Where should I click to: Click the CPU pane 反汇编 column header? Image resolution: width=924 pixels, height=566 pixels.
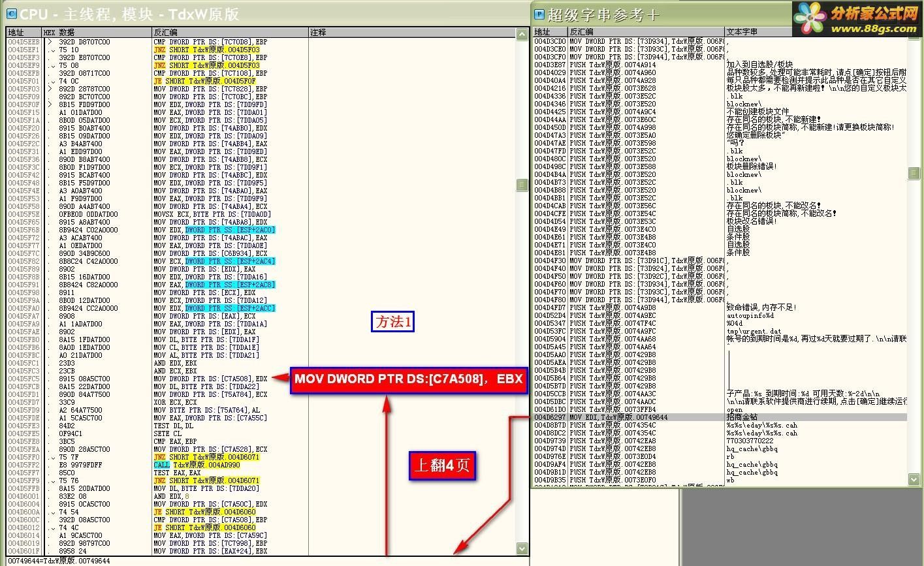tap(230, 32)
